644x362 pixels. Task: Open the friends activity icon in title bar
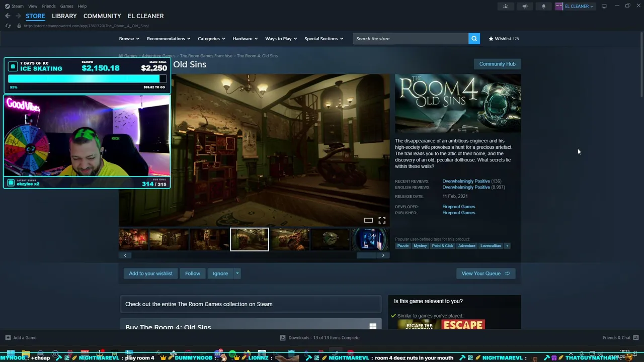pyautogui.click(x=506, y=6)
